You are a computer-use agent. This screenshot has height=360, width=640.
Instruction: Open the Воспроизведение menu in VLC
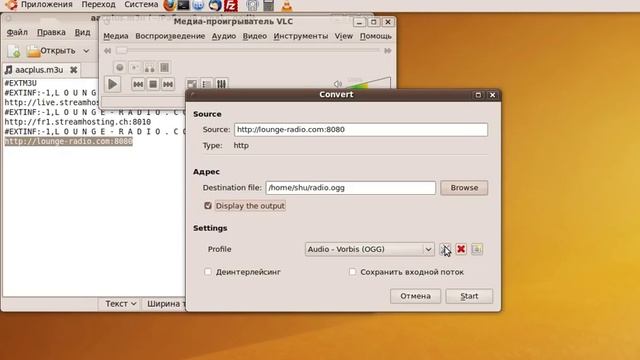click(170, 36)
